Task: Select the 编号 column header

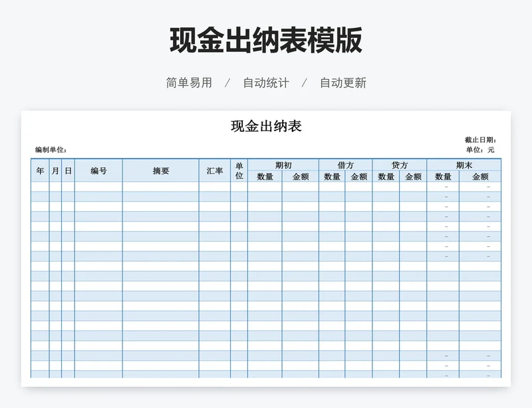Action: [x=98, y=170]
